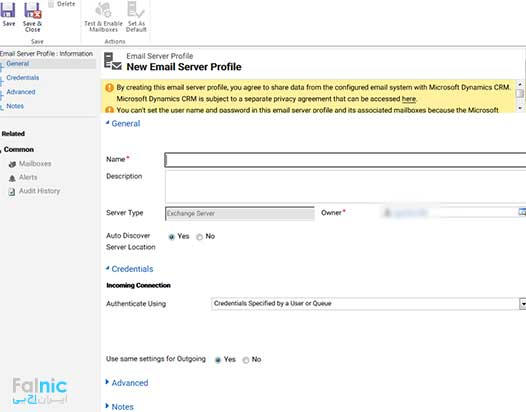Click into the Description text area

[x=346, y=186]
